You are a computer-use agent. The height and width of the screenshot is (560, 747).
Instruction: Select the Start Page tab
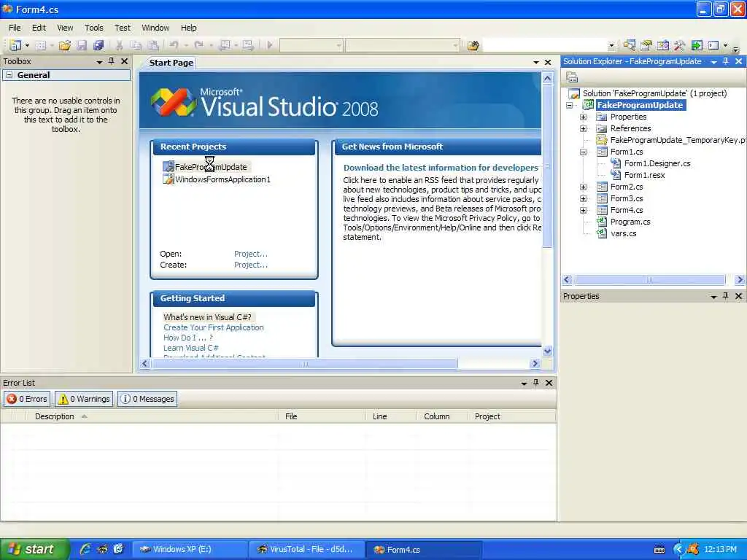[x=171, y=63]
